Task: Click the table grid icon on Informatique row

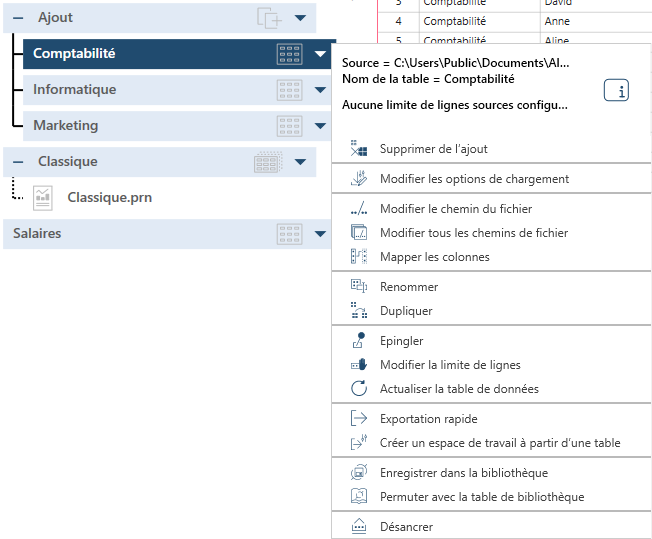Action: pyautogui.click(x=289, y=90)
